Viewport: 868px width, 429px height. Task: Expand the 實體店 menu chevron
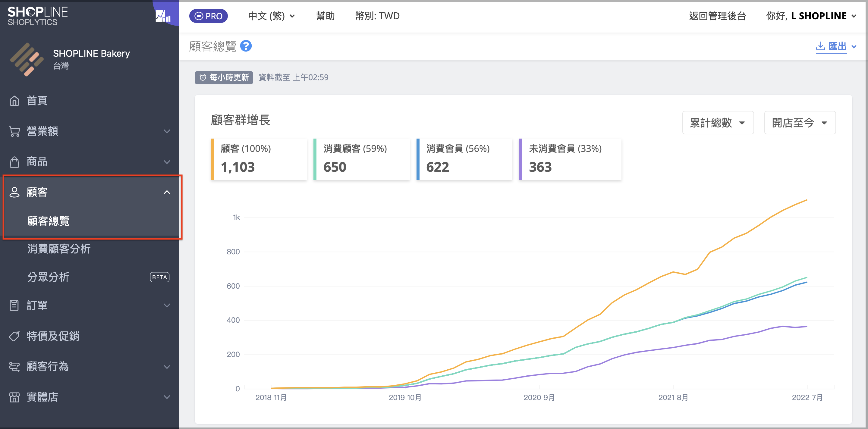167,397
